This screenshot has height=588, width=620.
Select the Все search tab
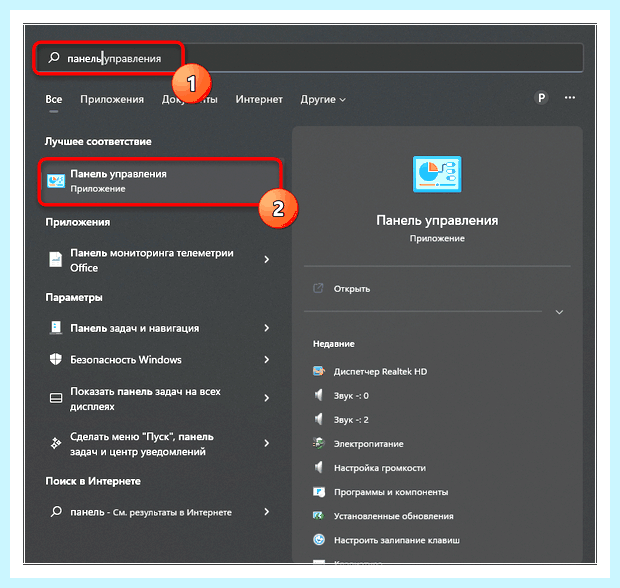tap(53, 99)
